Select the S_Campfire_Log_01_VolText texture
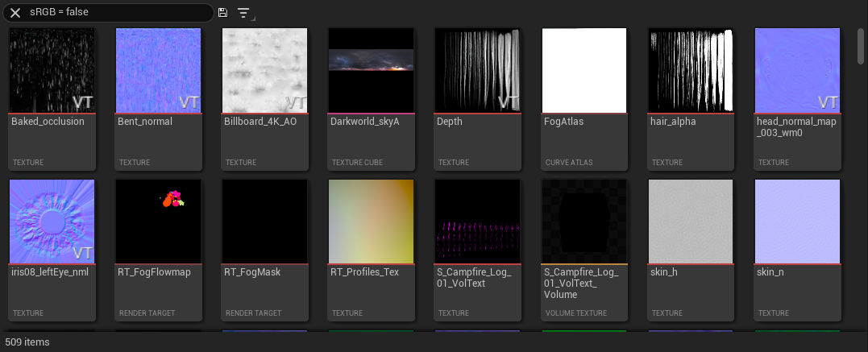Screen dimensions: 868x352 [x=478, y=222]
